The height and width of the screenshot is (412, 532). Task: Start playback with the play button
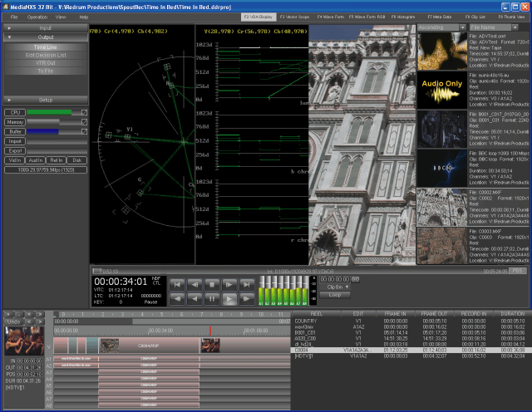(229, 299)
